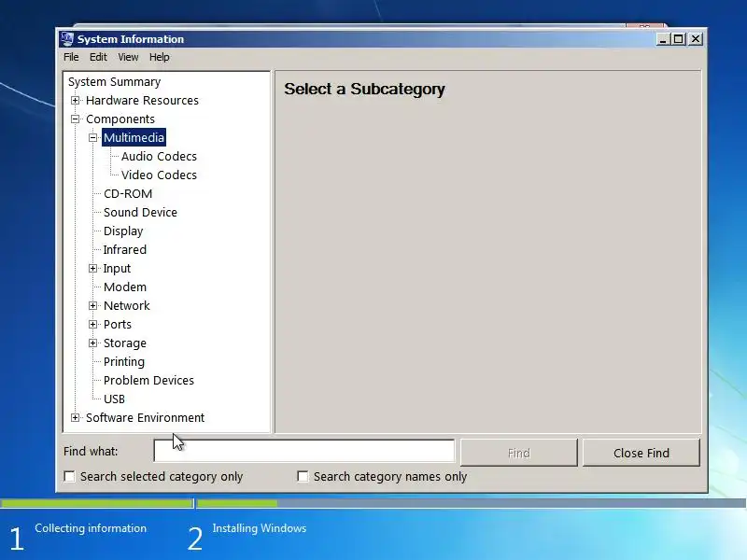Select the USB category
The image size is (747, 560).
114,399
